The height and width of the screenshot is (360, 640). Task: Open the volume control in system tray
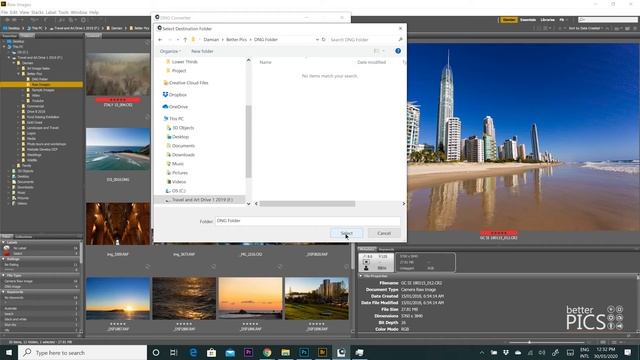[x=542, y=352]
